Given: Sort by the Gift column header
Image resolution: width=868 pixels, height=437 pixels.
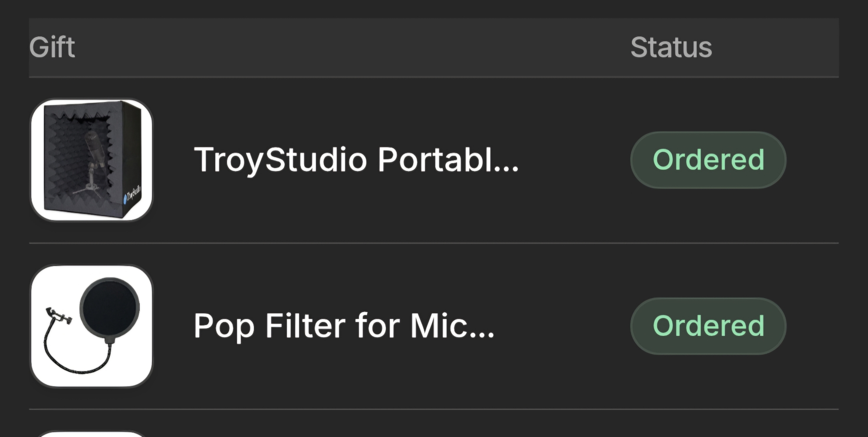Looking at the screenshot, I should 52,47.
